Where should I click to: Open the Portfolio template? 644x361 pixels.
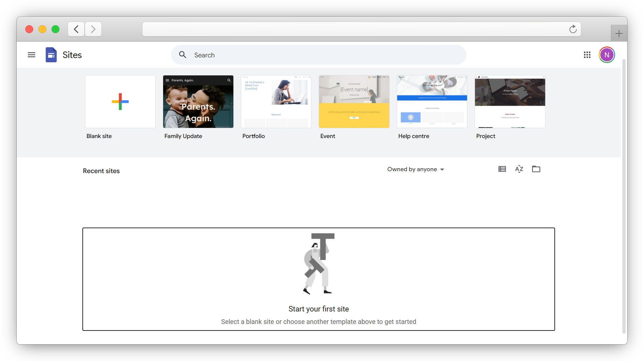[x=276, y=101]
